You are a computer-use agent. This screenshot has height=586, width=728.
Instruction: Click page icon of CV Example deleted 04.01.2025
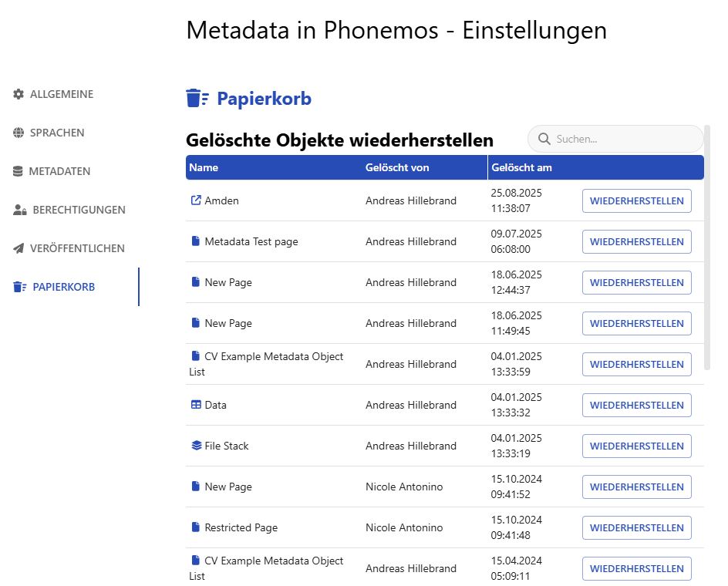196,355
